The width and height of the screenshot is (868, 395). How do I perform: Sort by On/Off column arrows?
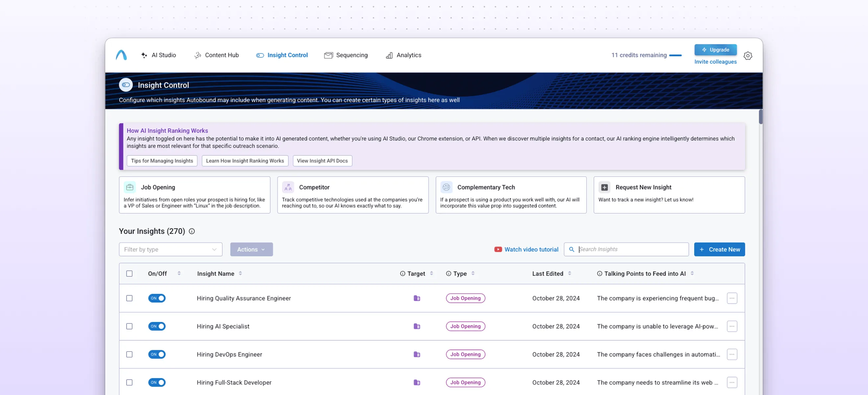pyautogui.click(x=179, y=273)
